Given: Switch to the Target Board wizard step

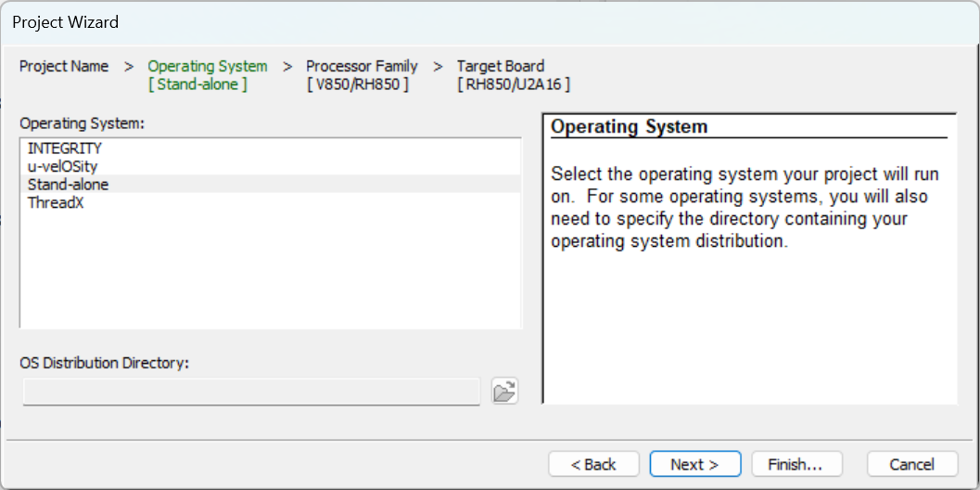Looking at the screenshot, I should click(501, 67).
